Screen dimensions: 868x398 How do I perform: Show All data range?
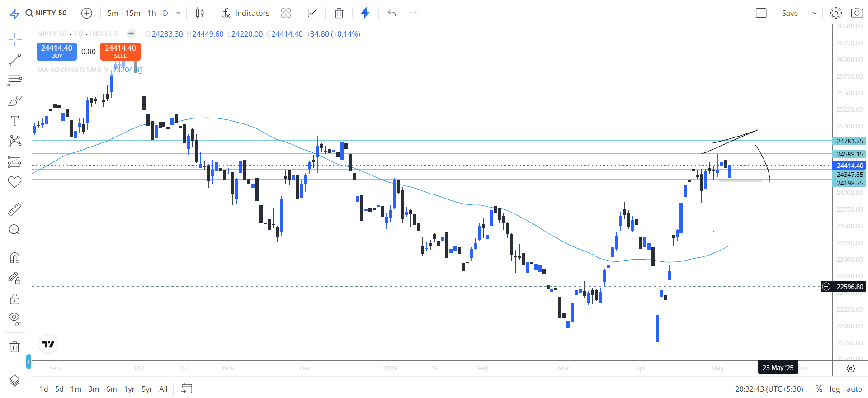point(163,389)
